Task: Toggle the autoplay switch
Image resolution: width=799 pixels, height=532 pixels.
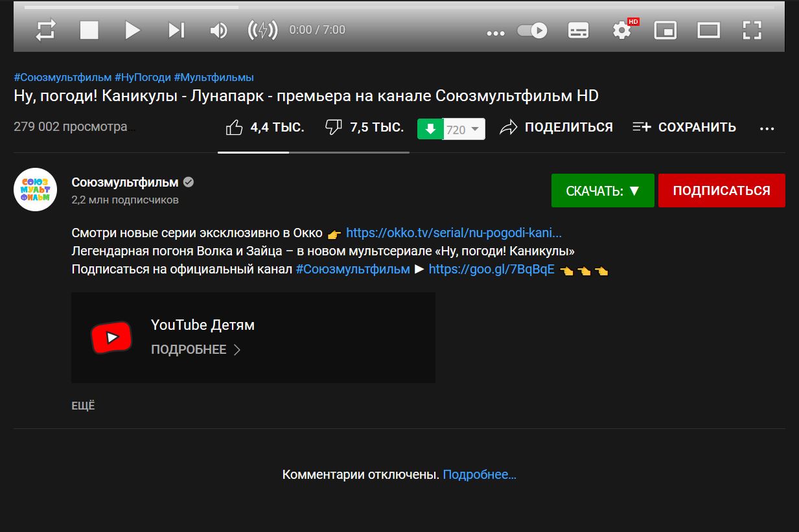Action: tap(532, 30)
